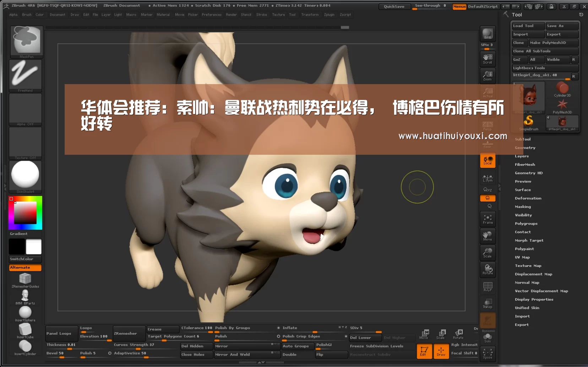
Task: Click the magnifier Scale icon in right shelf
Action: tap(488, 253)
